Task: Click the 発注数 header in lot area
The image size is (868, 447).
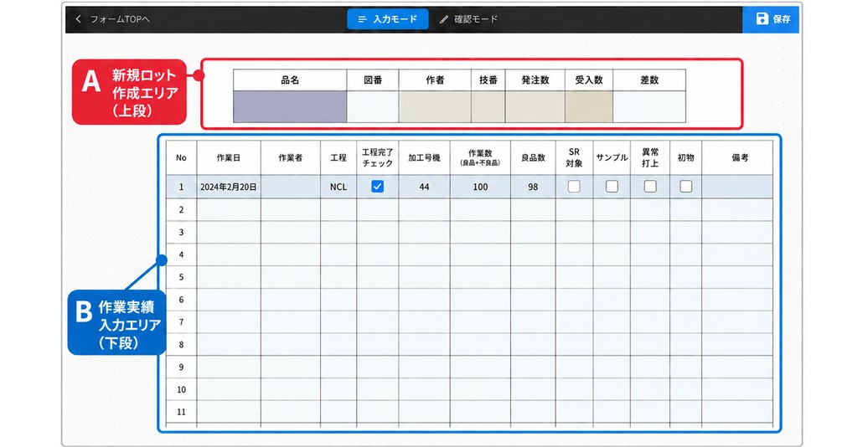Action: (535, 80)
